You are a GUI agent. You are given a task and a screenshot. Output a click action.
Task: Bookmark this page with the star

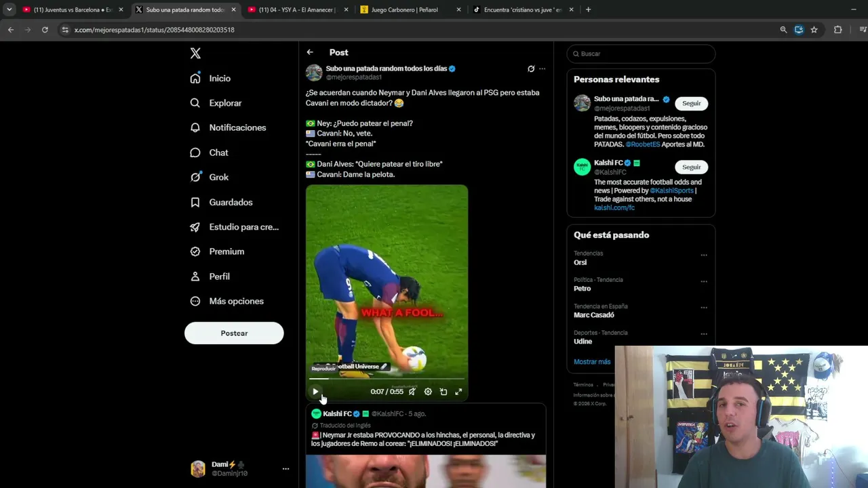point(814,30)
